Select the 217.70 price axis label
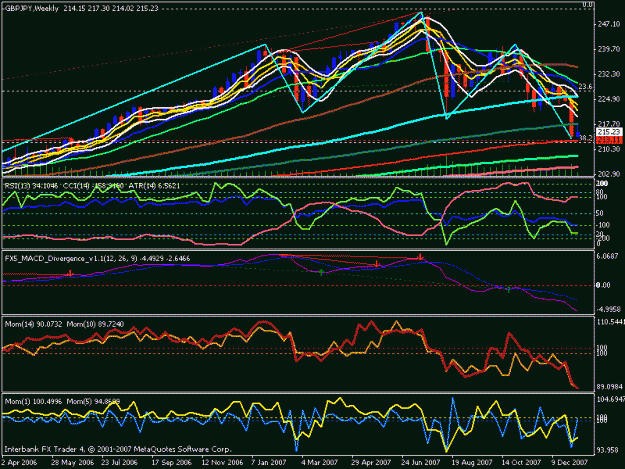Viewport: 625px width, 469px height. click(609, 124)
